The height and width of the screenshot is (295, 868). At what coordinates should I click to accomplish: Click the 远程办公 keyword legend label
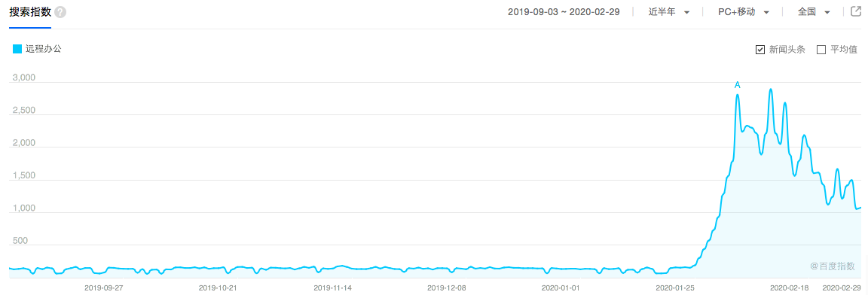click(44, 49)
